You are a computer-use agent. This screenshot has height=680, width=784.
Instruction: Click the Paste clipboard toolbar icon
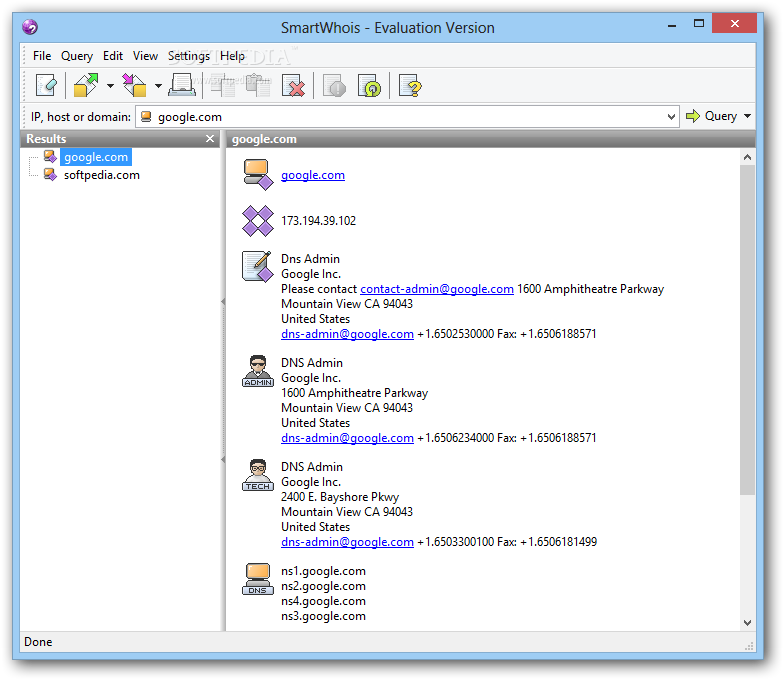(258, 86)
